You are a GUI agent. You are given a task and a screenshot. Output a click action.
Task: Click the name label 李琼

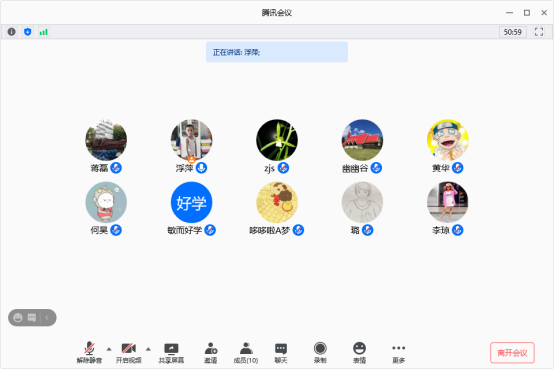click(441, 230)
